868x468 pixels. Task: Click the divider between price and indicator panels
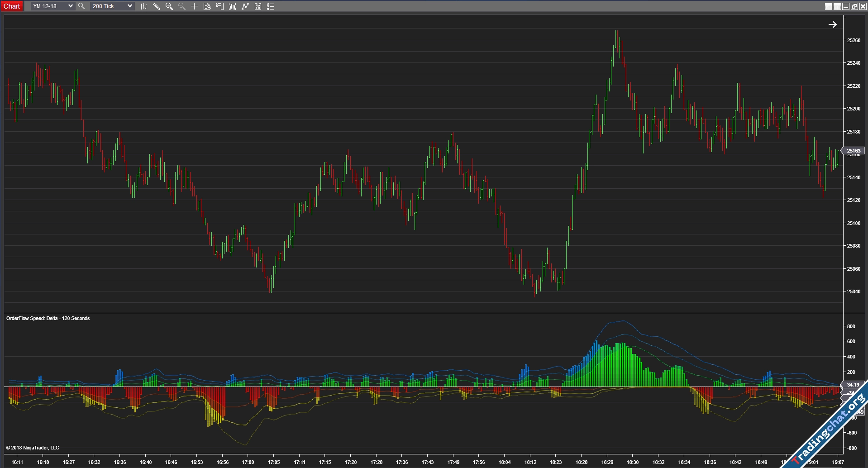click(423, 313)
